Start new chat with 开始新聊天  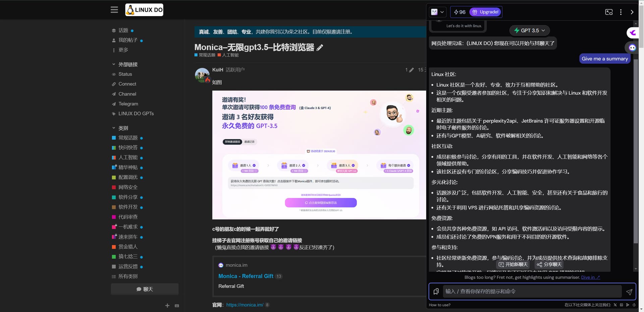513,265
